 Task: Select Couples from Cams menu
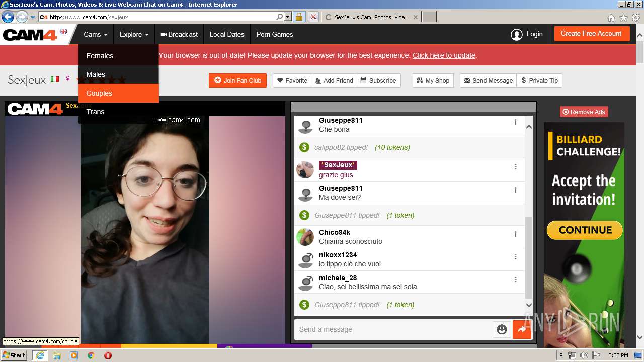[x=119, y=93]
